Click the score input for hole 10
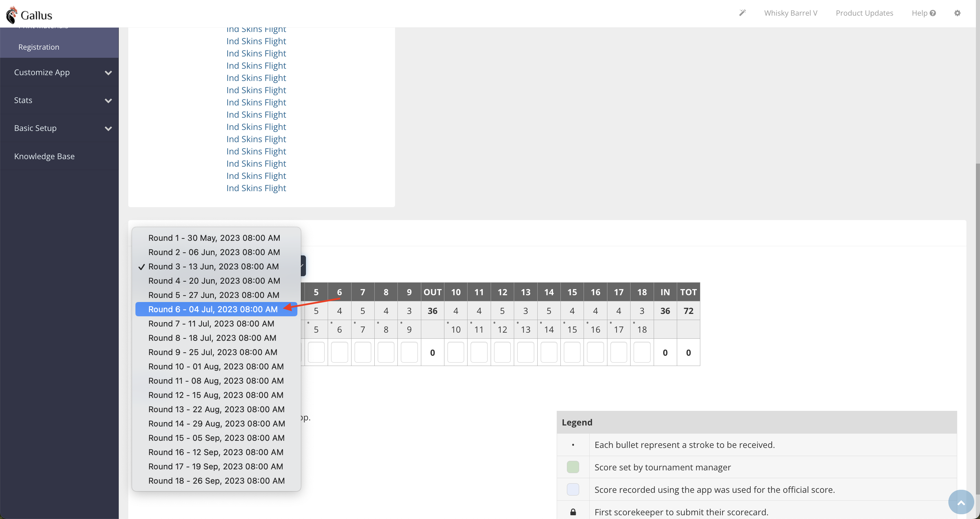Image resolution: width=980 pixels, height=519 pixels. [456, 352]
